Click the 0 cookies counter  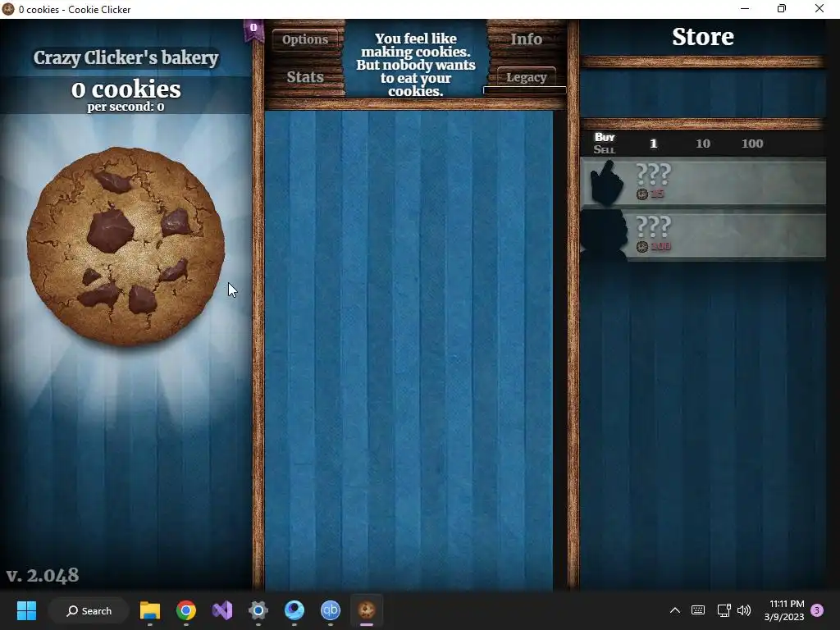click(126, 89)
